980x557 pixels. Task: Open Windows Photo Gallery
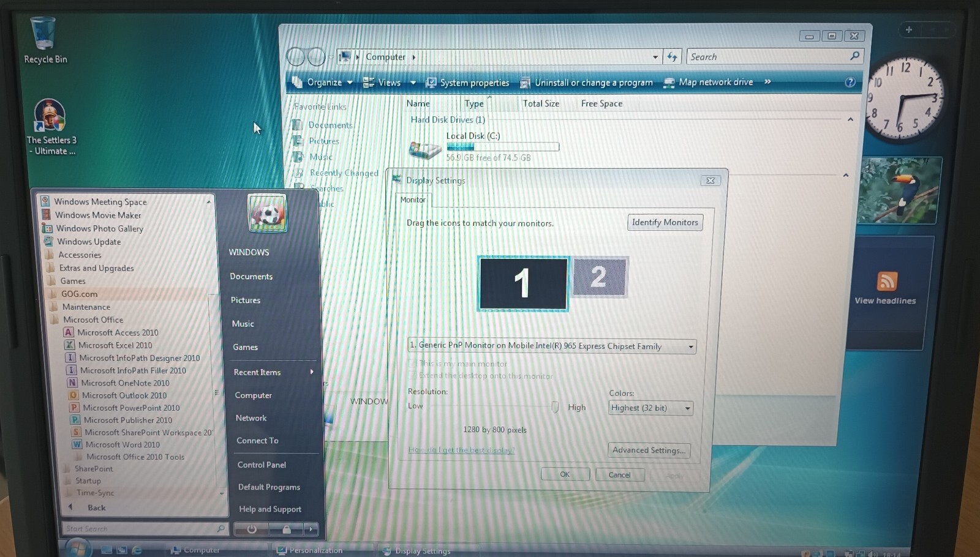93,228
